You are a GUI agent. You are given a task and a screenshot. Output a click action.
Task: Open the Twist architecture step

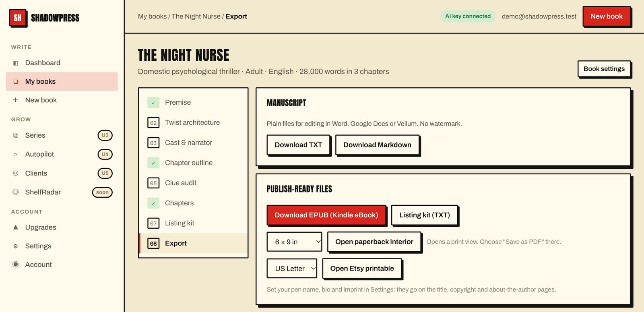(x=193, y=122)
